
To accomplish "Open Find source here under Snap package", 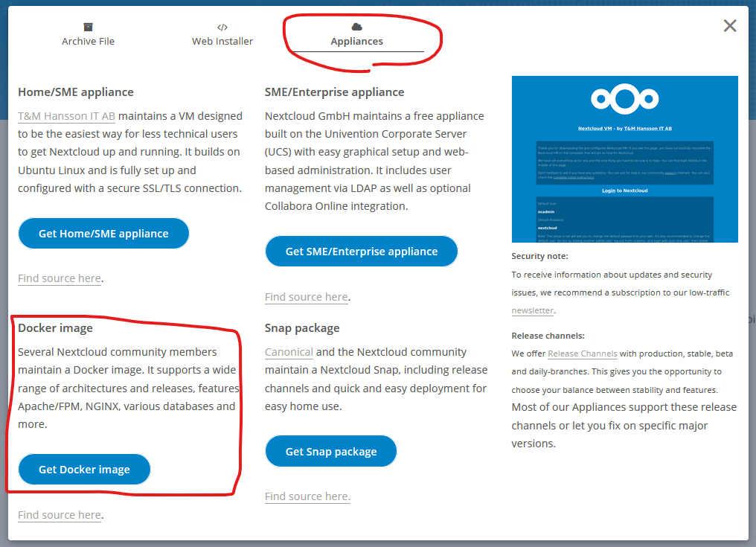I will coord(307,496).
